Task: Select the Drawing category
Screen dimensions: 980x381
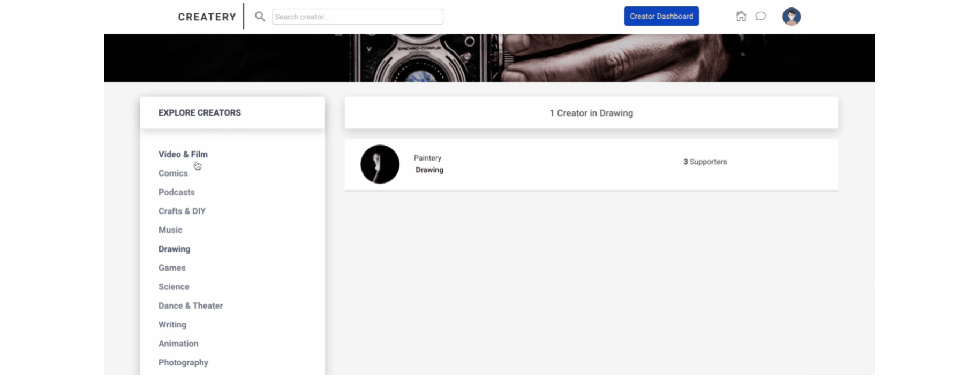Action: tap(175, 249)
